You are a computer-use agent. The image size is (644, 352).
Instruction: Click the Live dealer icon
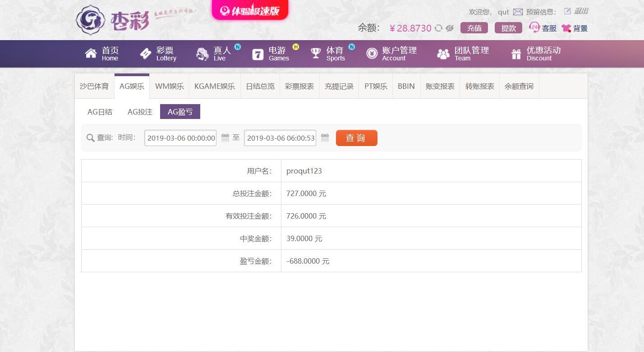[x=202, y=54]
